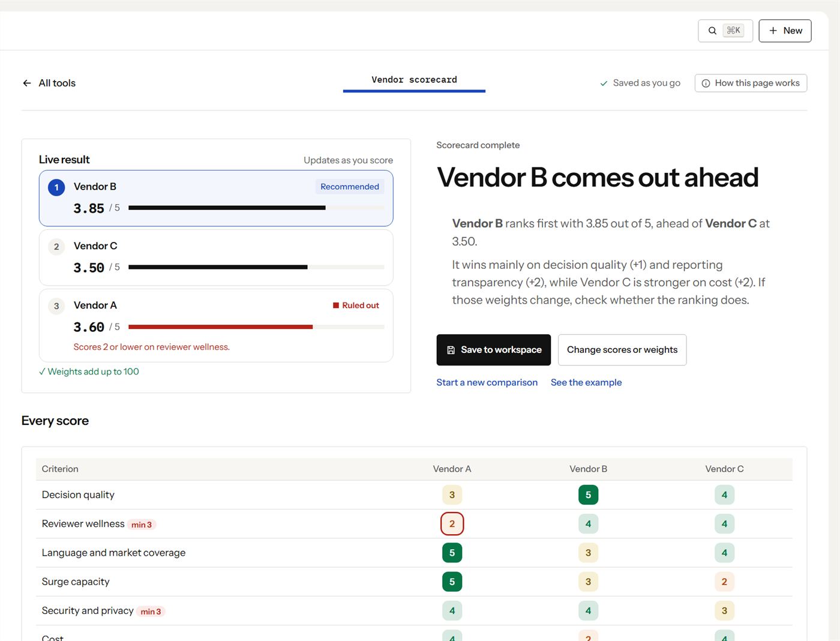Click Vendor A's Language and market coverage score 5
The height and width of the screenshot is (641, 840).
tap(452, 553)
